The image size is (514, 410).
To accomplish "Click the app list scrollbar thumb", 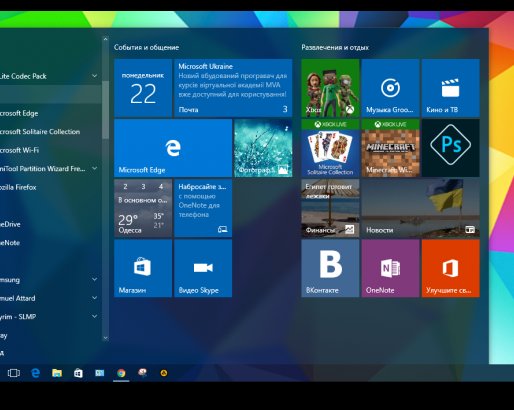I will click(105, 109).
